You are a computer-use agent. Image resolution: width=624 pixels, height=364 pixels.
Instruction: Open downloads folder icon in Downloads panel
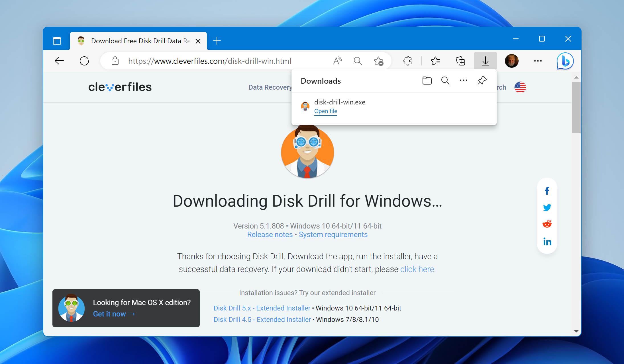click(427, 81)
